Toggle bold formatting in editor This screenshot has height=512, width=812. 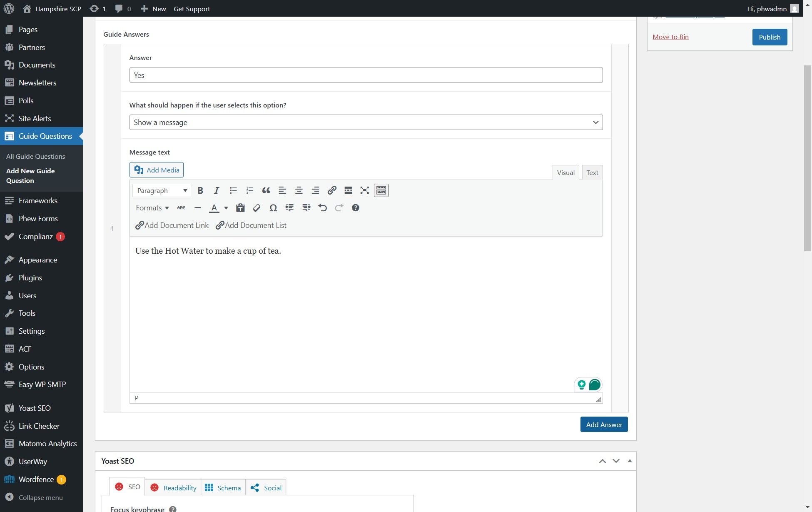coord(200,190)
